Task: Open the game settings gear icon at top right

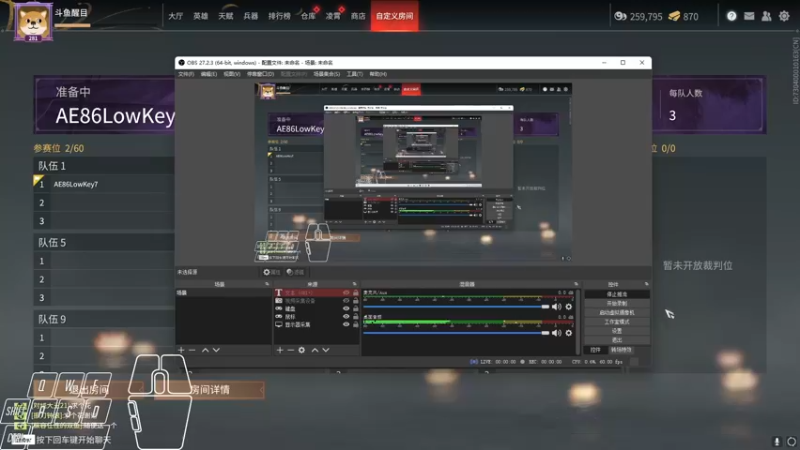Action: (x=784, y=16)
